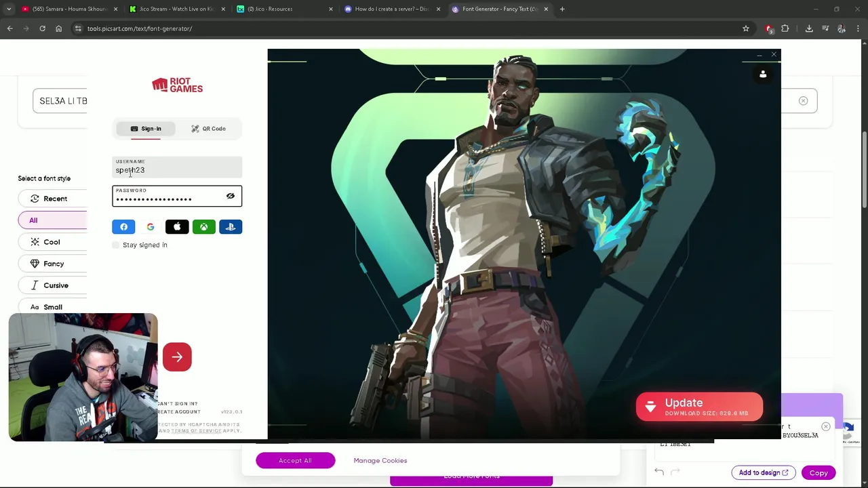Click the Load More Fonts button
This screenshot has width=868, height=488.
pos(471,478)
